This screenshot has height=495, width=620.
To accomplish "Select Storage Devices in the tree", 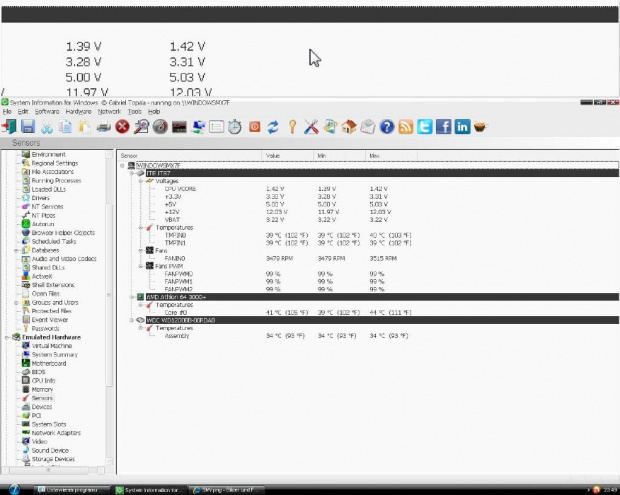I will (x=53, y=459).
